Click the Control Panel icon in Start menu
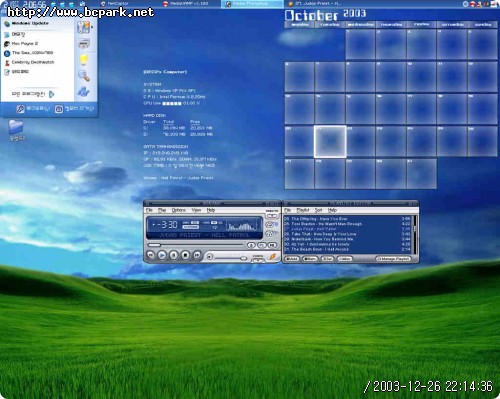This screenshot has height=399, width=500. [83, 27]
